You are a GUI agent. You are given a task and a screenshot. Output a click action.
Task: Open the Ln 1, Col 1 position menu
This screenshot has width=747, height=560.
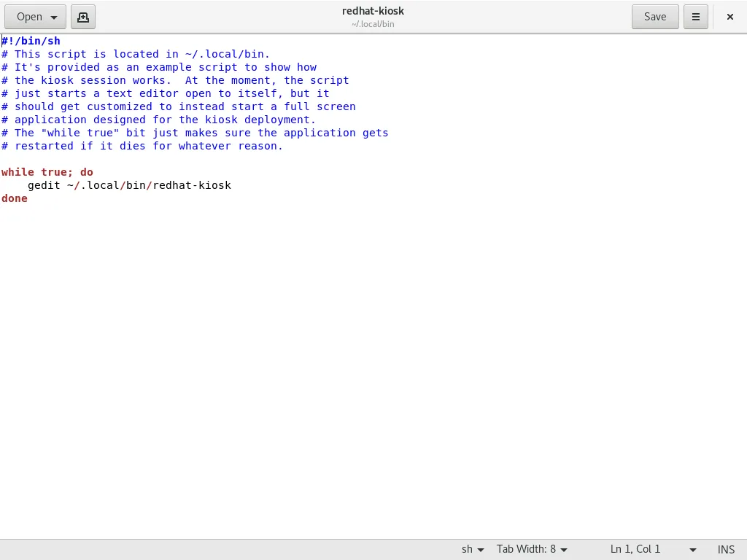[x=653, y=549]
